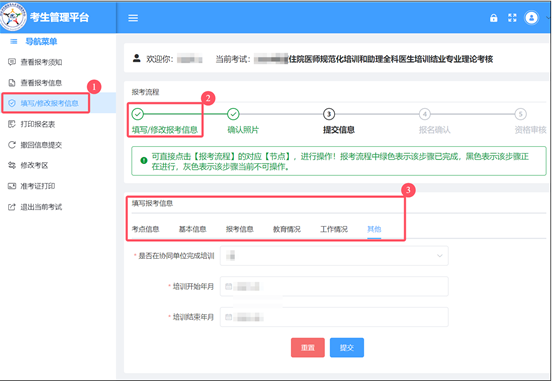Toggle fullscreen with the expand icon

pos(512,18)
